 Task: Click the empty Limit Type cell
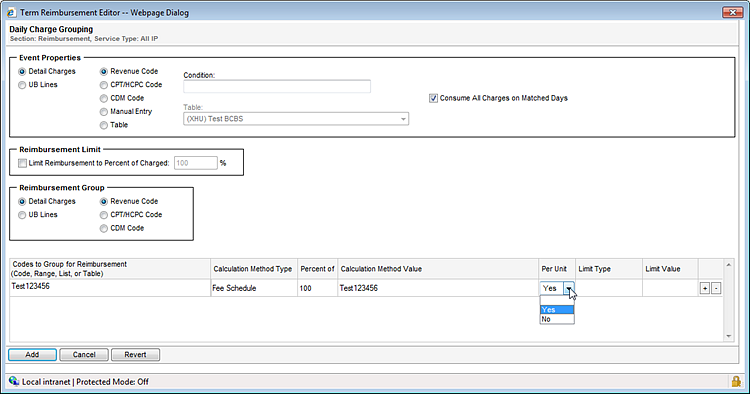[x=609, y=288]
